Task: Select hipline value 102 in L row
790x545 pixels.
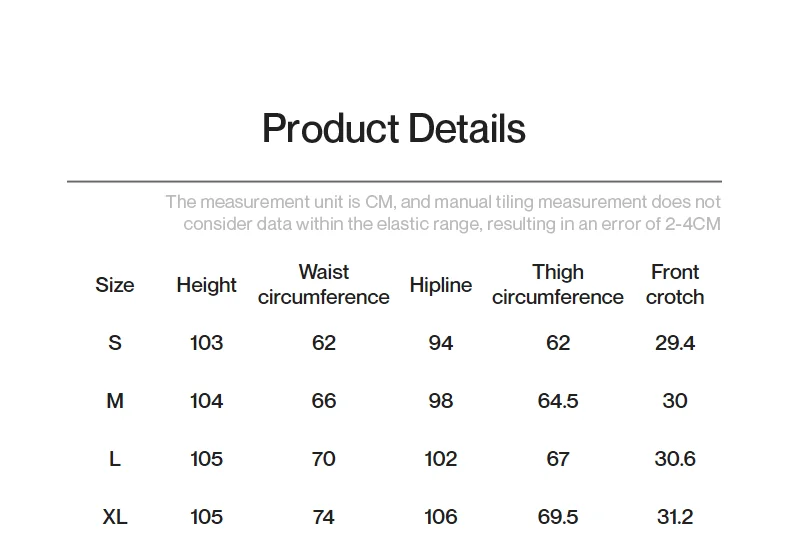Action: click(x=440, y=459)
